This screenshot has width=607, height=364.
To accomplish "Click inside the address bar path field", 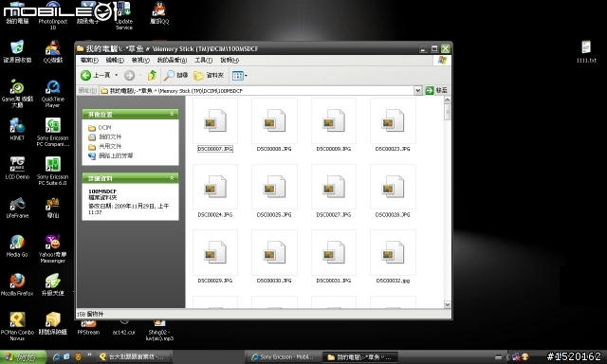I will [256, 90].
